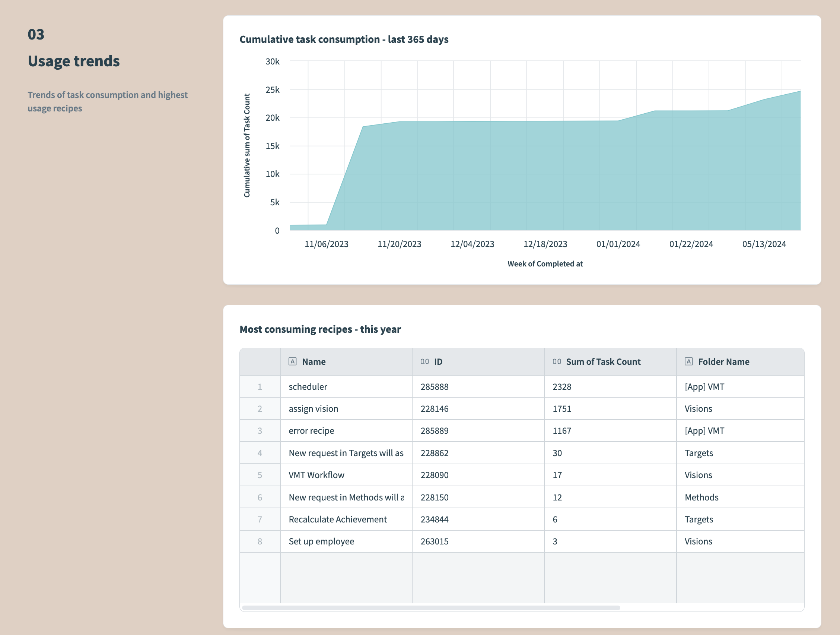
Task: Click the numeric type icon beside ID column
Action: (x=424, y=361)
